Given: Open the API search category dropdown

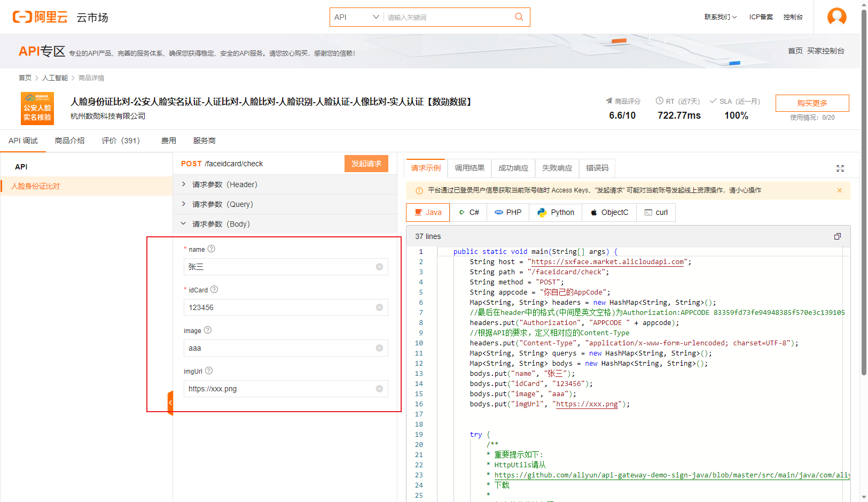Looking at the screenshot, I should click(356, 17).
